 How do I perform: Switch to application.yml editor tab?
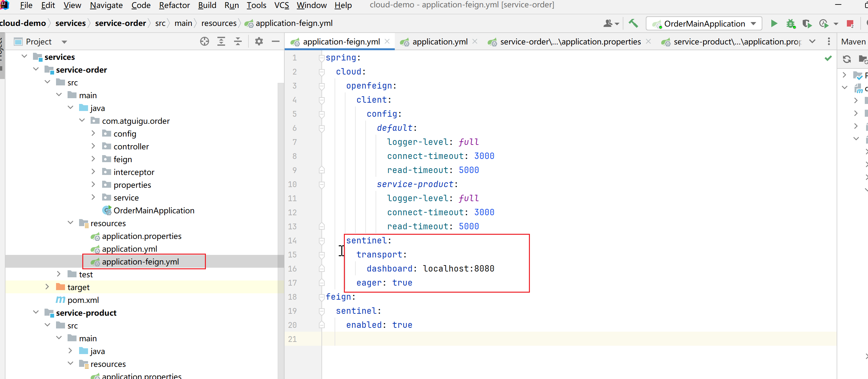(x=439, y=41)
